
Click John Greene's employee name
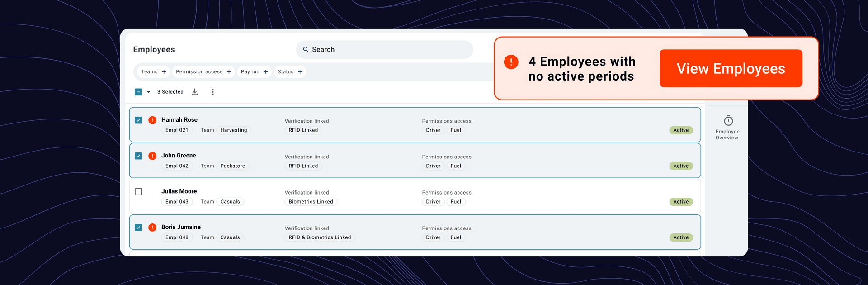click(x=179, y=156)
